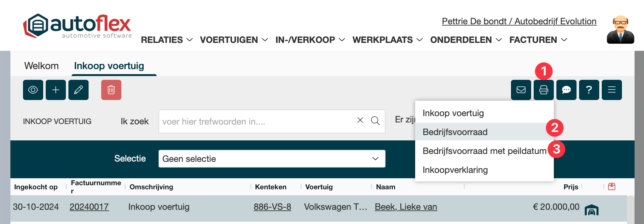Image resolution: width=644 pixels, height=224 pixels.
Task: Click the envelope email icon
Action: click(521, 90)
